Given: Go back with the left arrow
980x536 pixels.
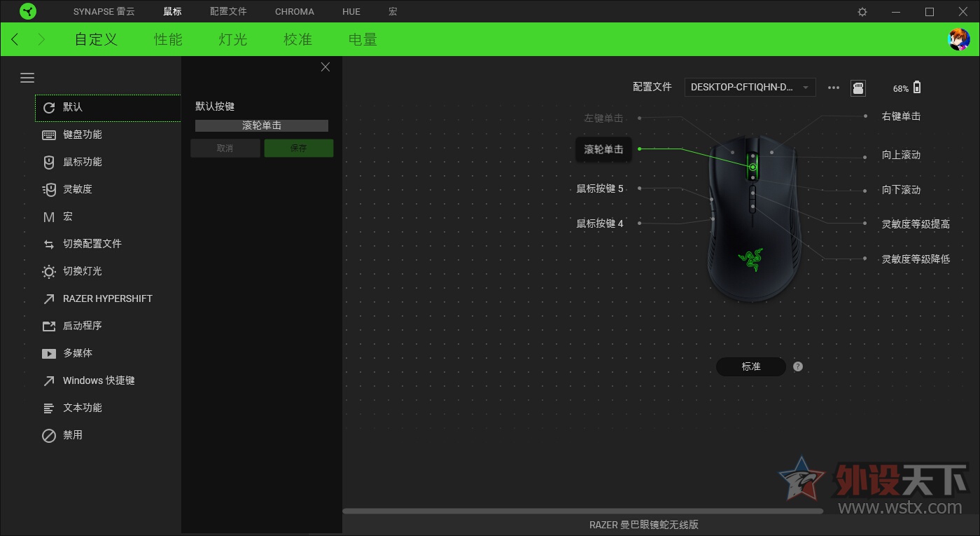Looking at the screenshot, I should [x=15, y=39].
